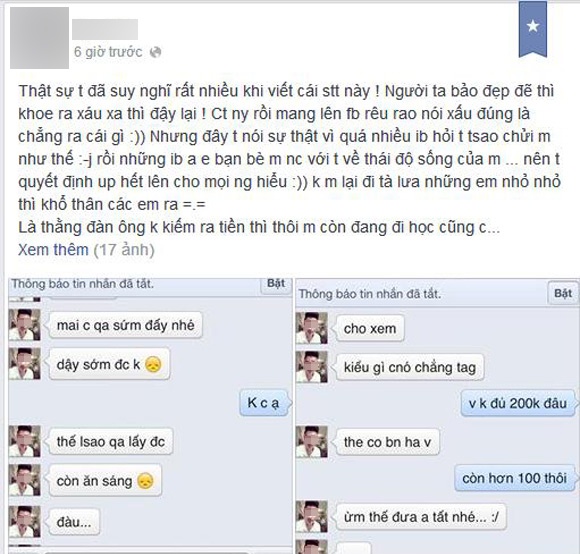Screen dimensions: 580x554
Task: Click avatar beside 'kiểu gì cnó chẳng tag'
Action: 311,367
